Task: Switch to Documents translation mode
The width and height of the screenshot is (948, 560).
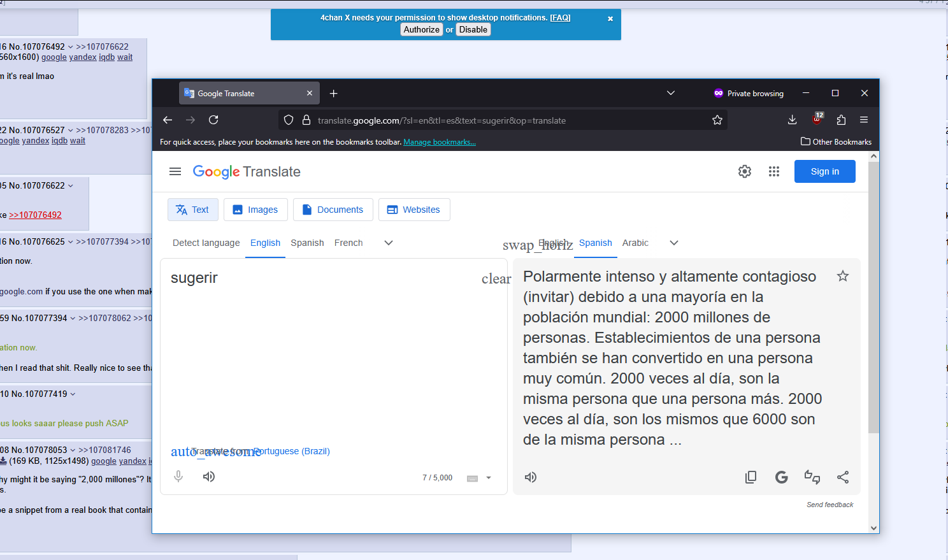Action: click(x=333, y=210)
